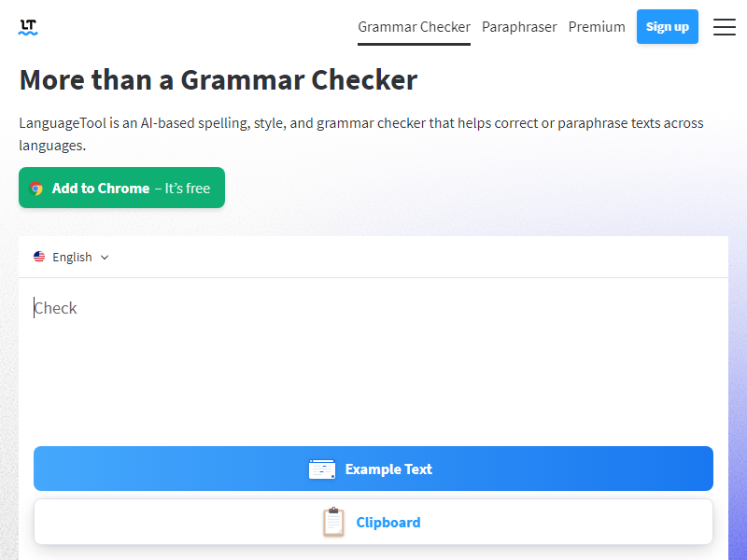Click the clipboard icon
This screenshot has height=560, width=747.
(x=333, y=523)
